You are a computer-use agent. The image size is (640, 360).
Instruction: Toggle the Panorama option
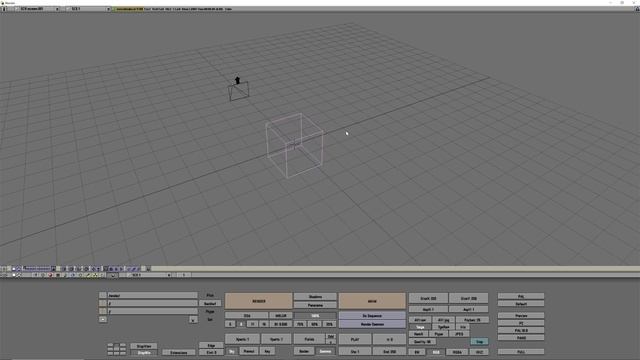point(315,305)
